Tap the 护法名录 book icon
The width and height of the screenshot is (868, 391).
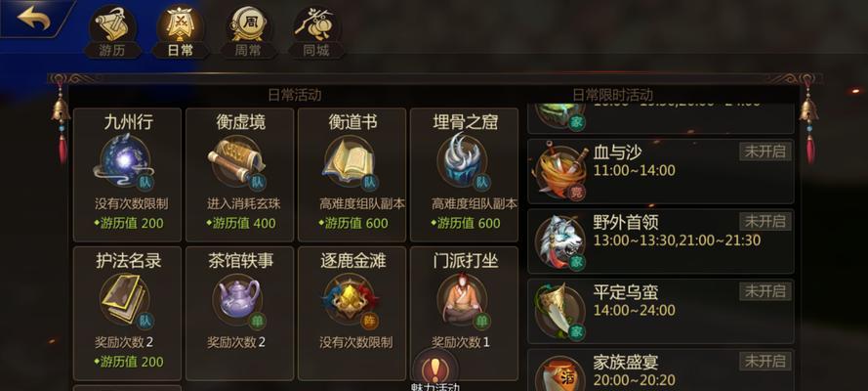(125, 299)
